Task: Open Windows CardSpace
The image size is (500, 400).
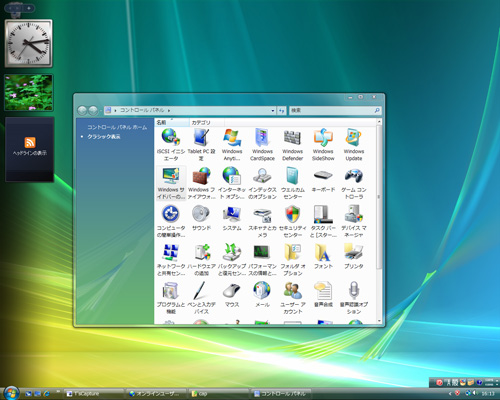Action: [262, 144]
